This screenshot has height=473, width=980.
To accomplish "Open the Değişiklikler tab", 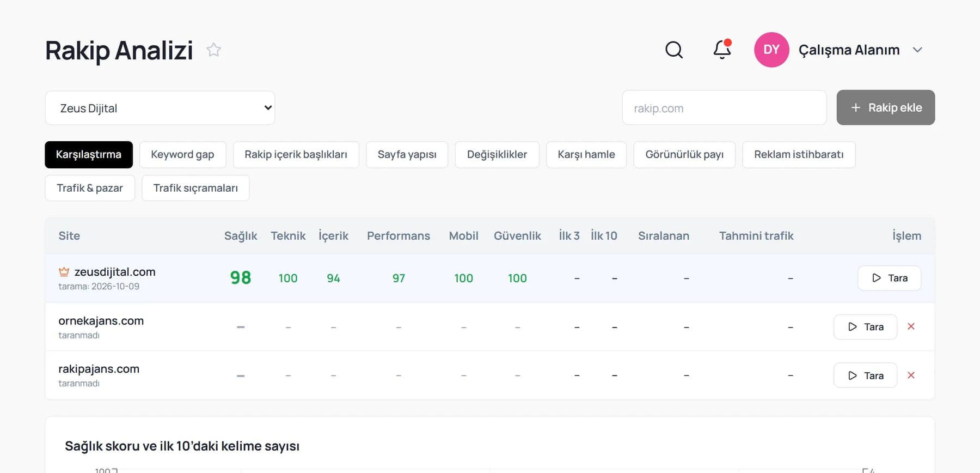I will coord(497,155).
